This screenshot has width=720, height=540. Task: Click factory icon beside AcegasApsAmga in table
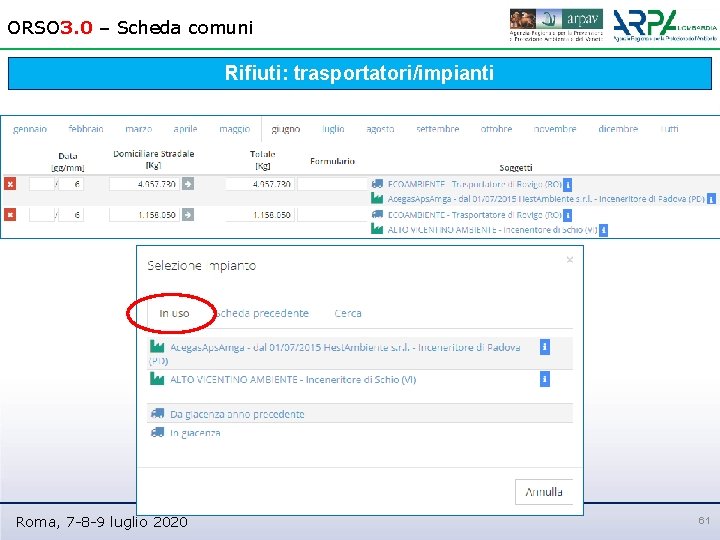click(377, 198)
